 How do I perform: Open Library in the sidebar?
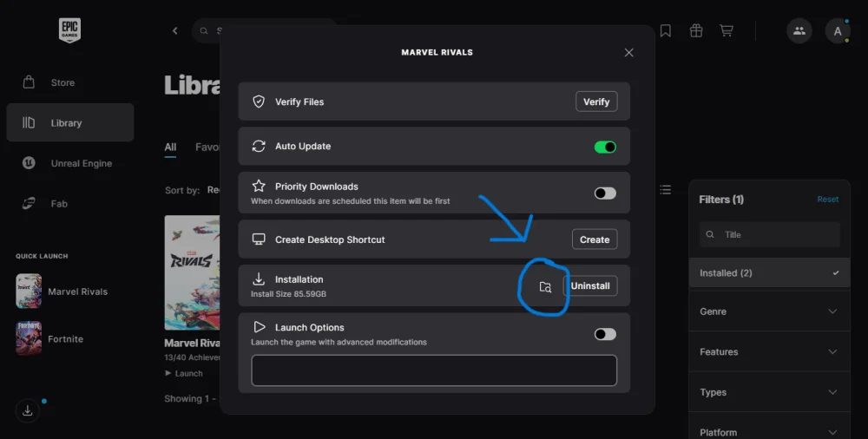pyautogui.click(x=70, y=123)
